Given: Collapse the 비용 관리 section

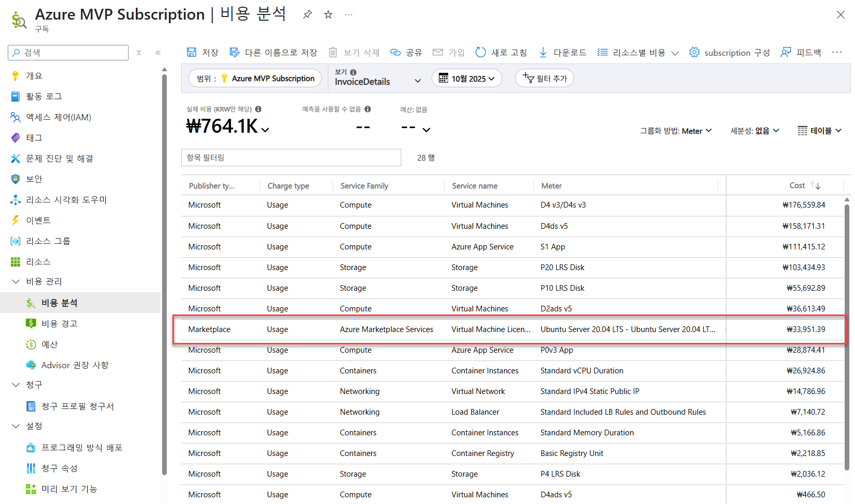Looking at the screenshot, I should pyautogui.click(x=15, y=281).
